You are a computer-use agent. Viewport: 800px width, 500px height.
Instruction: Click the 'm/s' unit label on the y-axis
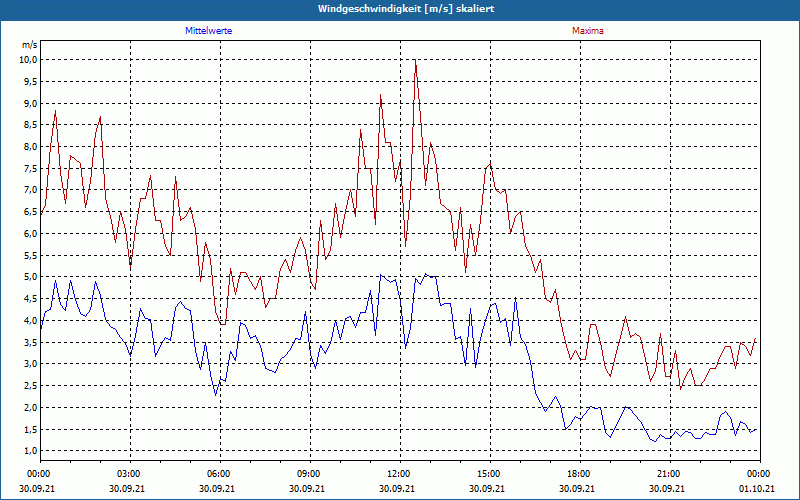(x=29, y=45)
